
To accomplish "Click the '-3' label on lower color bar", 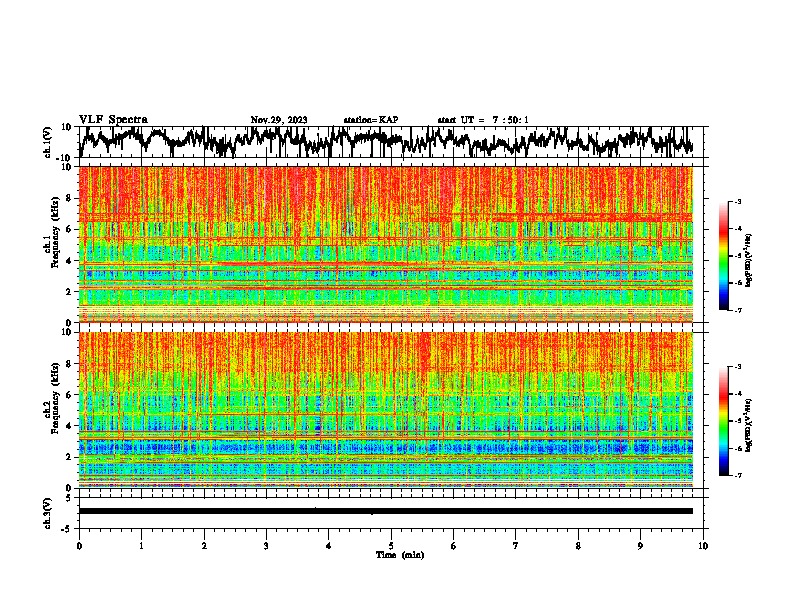I will point(738,367).
